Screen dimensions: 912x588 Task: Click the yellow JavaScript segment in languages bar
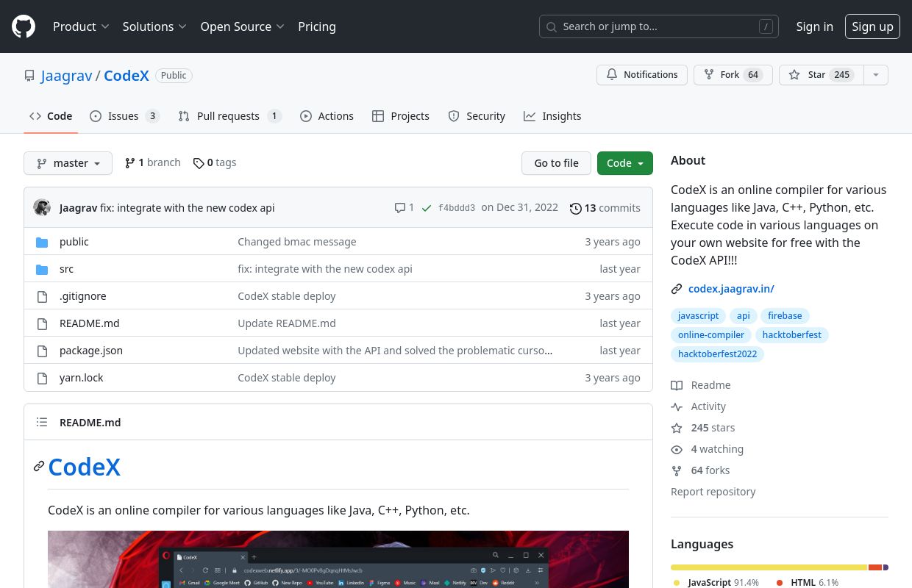pyautogui.click(x=769, y=567)
